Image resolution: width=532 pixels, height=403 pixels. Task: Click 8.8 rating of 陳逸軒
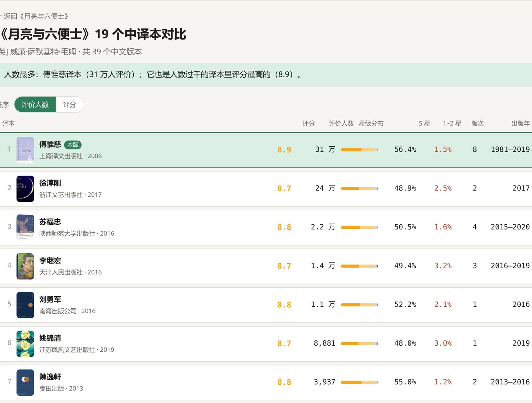[284, 382]
